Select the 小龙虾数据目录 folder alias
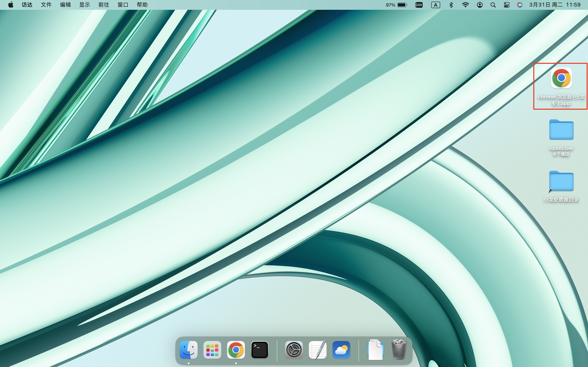 [x=561, y=181]
